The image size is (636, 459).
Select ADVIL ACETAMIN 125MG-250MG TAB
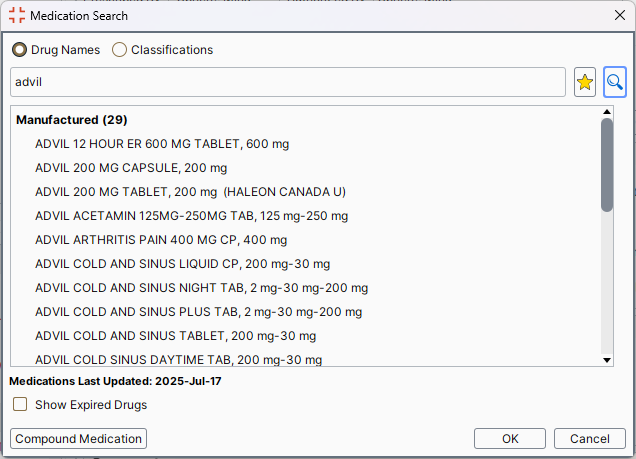coord(191,216)
